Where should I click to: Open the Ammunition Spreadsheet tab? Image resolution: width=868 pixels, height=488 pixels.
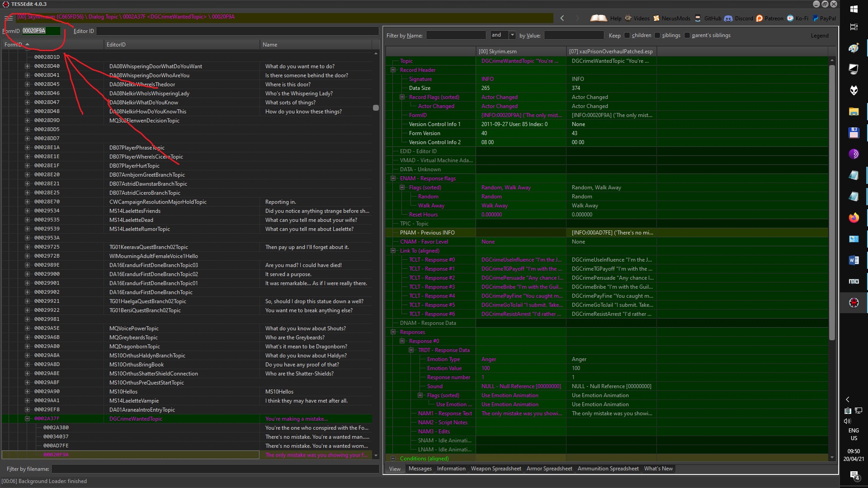pos(608,469)
